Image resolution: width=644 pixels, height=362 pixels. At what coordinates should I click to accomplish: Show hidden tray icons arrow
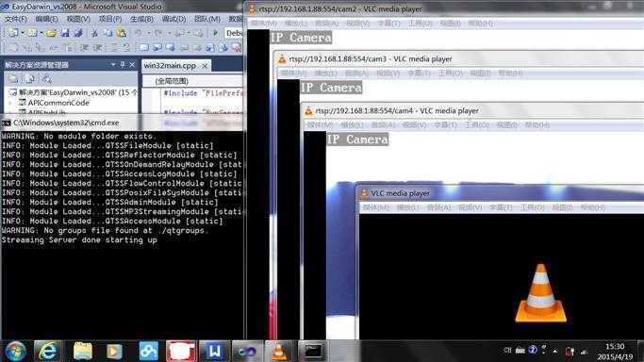pyautogui.click(x=554, y=352)
